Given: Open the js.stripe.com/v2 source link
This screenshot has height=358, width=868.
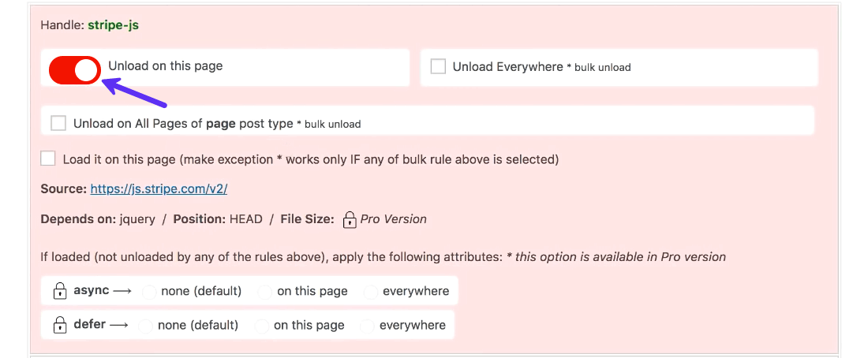Looking at the screenshot, I should click(x=159, y=189).
